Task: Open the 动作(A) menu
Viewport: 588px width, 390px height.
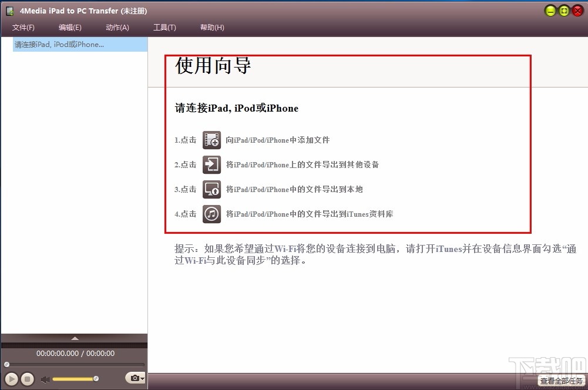Action: point(117,27)
